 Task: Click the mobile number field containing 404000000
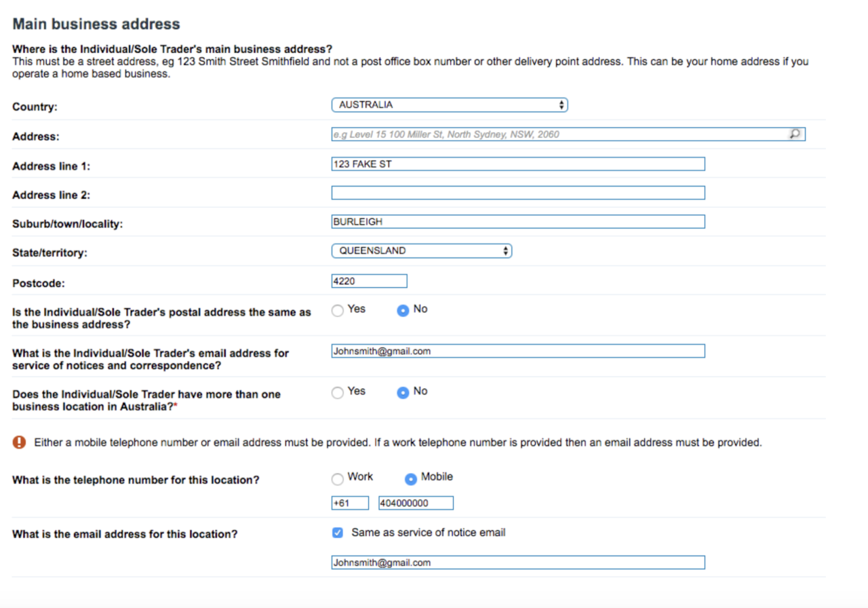click(x=416, y=503)
